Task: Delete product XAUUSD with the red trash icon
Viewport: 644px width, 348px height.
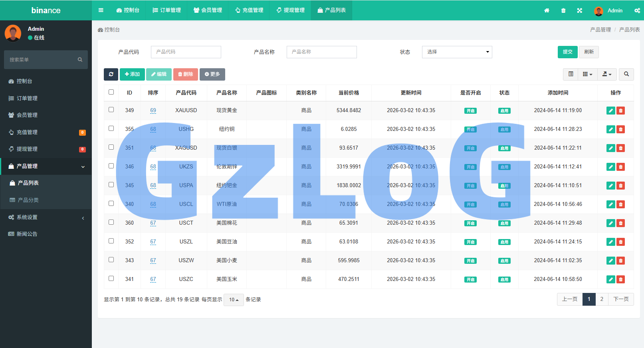Action: click(x=621, y=111)
